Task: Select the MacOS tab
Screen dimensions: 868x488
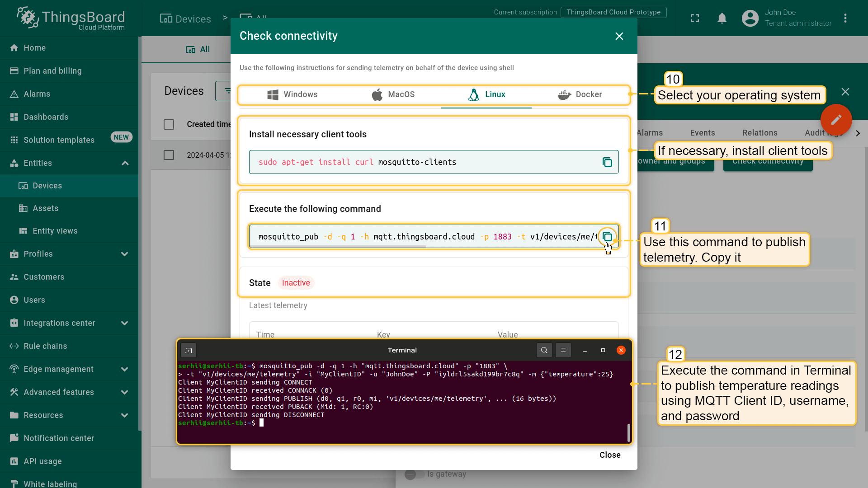Action: point(393,94)
